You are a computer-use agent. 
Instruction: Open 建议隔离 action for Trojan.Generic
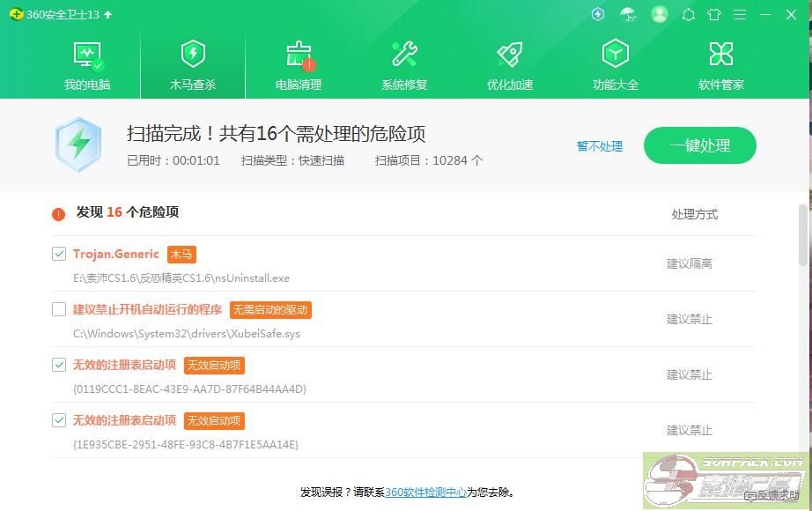(x=690, y=263)
